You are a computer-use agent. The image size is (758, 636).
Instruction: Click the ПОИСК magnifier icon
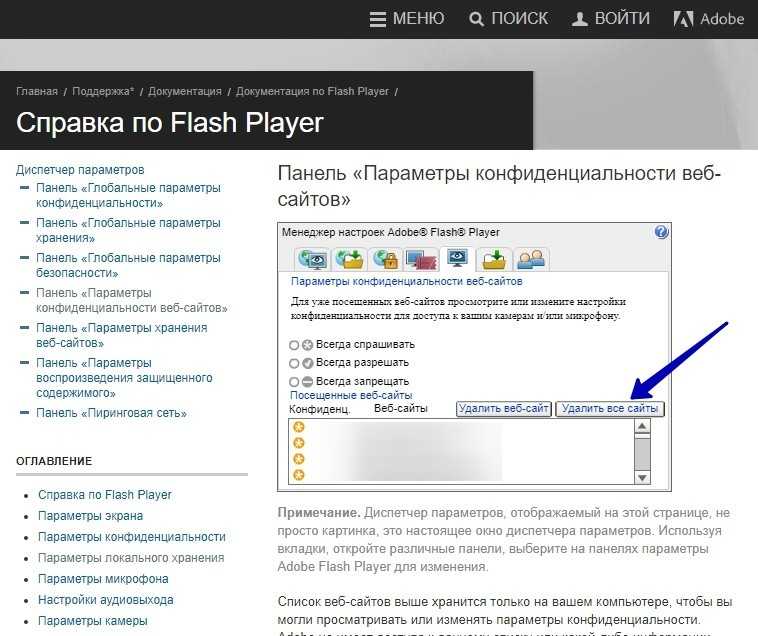point(476,19)
